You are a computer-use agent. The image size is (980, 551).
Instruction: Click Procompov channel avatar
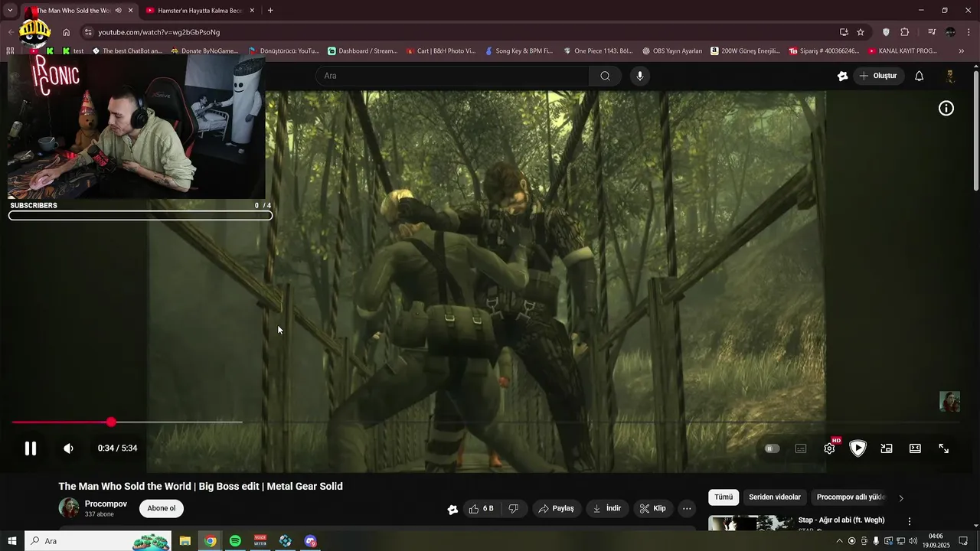[x=69, y=508]
